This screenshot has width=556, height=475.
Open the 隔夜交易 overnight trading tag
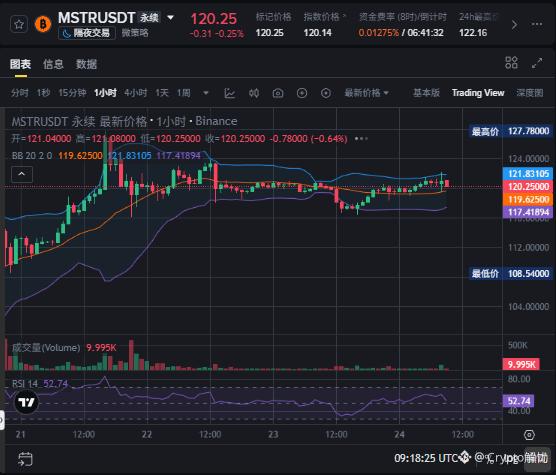coord(87,33)
